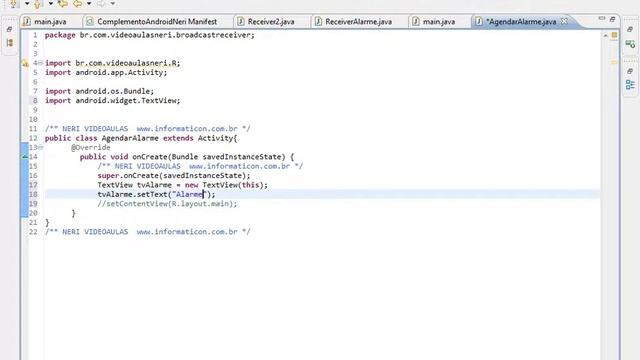Jump to last edit location icon
The height and width of the screenshot is (360, 640).
tap(63, 4)
